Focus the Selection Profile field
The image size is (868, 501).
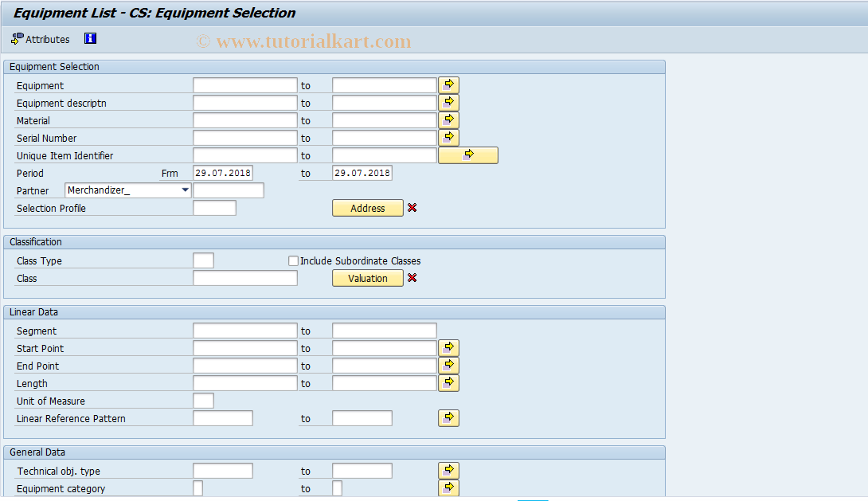pos(215,208)
